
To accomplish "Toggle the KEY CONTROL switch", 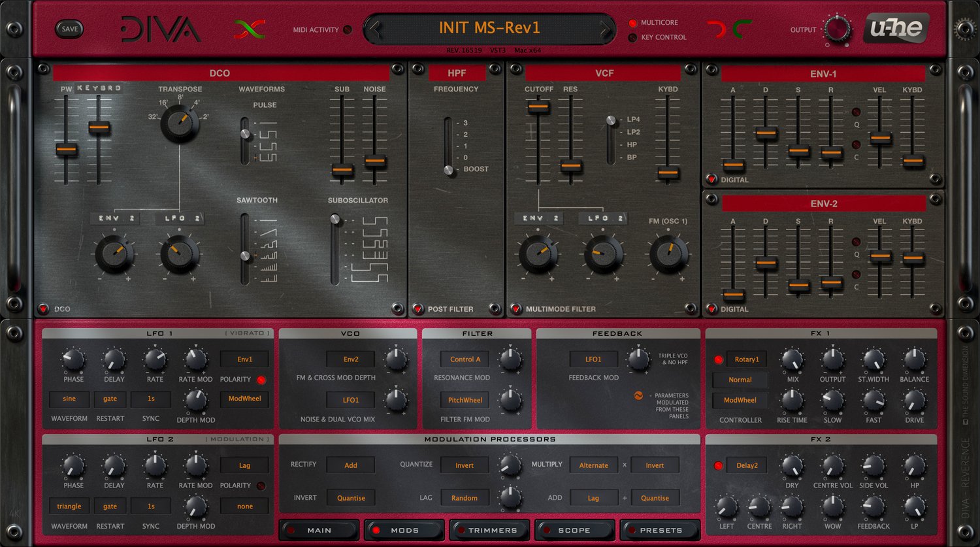I will click(x=632, y=38).
